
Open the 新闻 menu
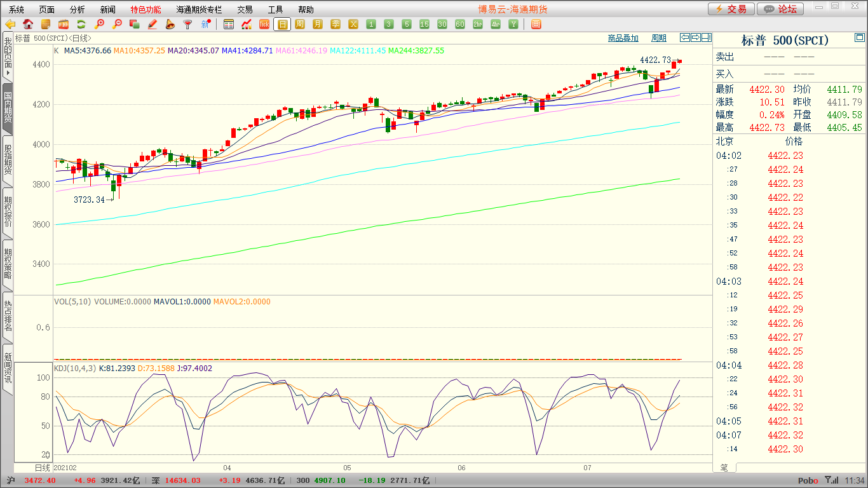click(x=108, y=10)
